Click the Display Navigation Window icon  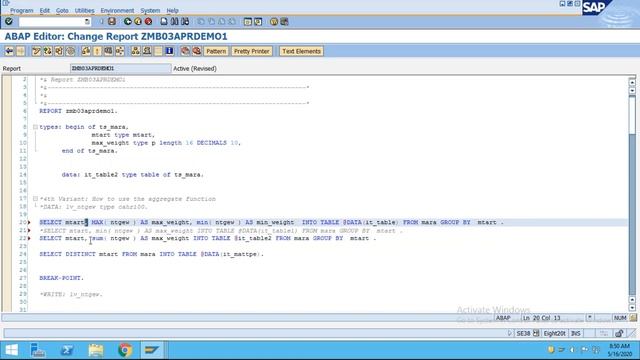(x=147, y=51)
